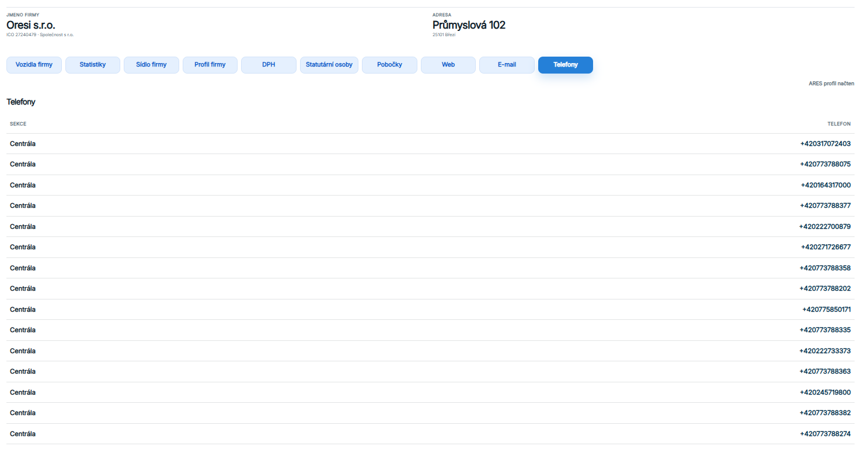The width and height of the screenshot is (868, 453).
Task: Select Centrála in the +420164317000 row
Action: pos(23,185)
